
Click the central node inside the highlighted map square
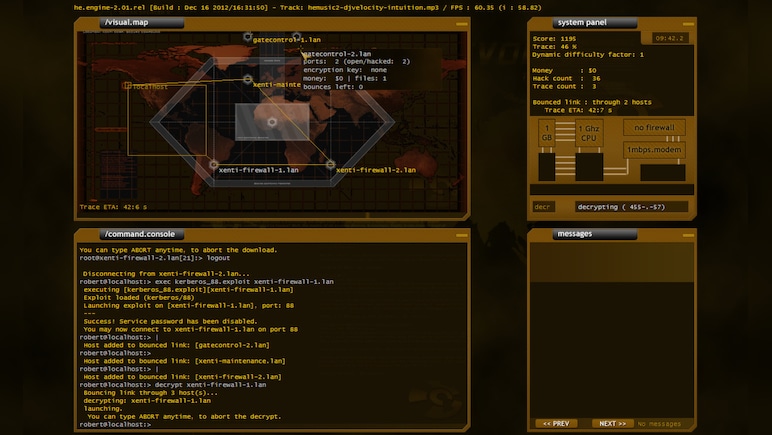pyautogui.click(x=272, y=122)
